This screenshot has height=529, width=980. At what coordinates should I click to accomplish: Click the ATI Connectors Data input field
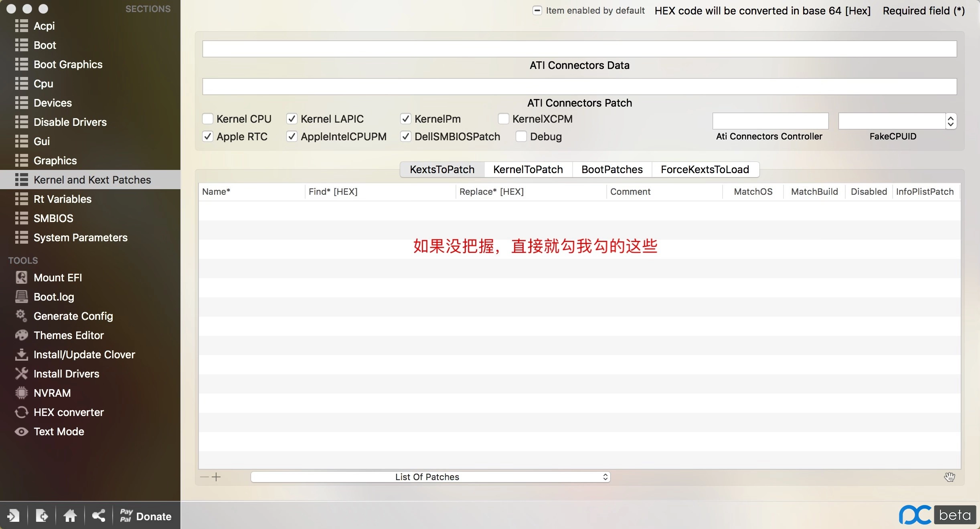coord(579,49)
